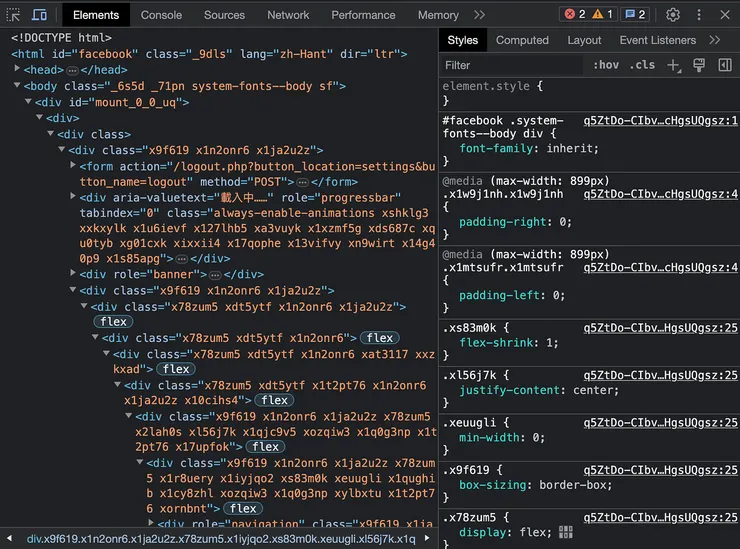
Task: Show more main DevTools tabs chevron
Action: (x=479, y=15)
